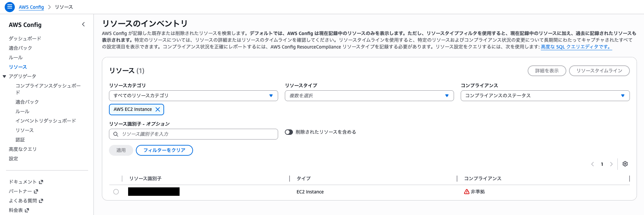
Task: Click the redacted resource identifier link
Action: (x=154, y=192)
